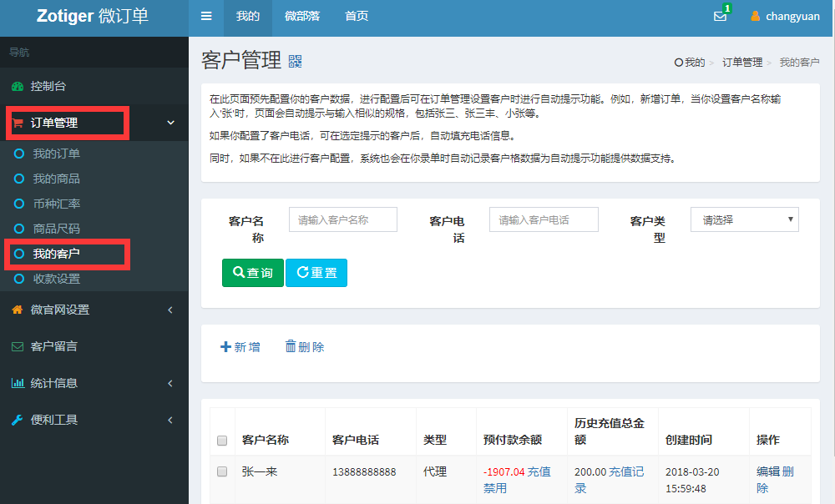835x504 pixels.
Task: Open the mail notifications envelope icon
Action: point(720,16)
